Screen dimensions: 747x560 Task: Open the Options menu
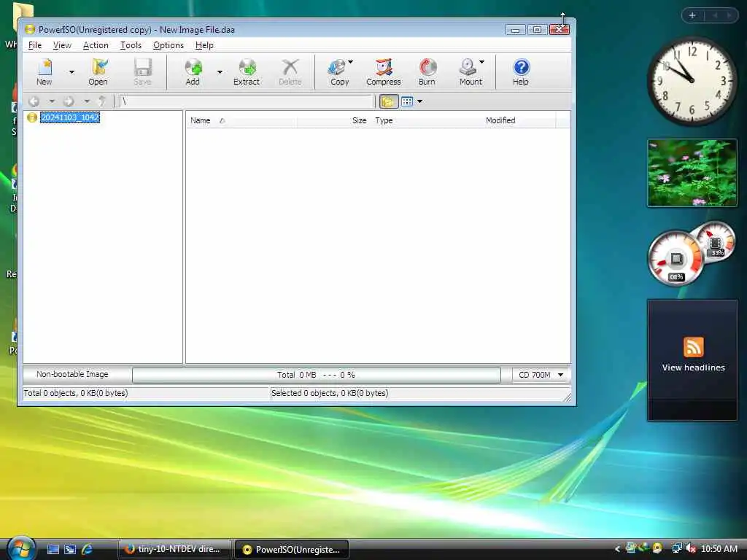click(169, 45)
